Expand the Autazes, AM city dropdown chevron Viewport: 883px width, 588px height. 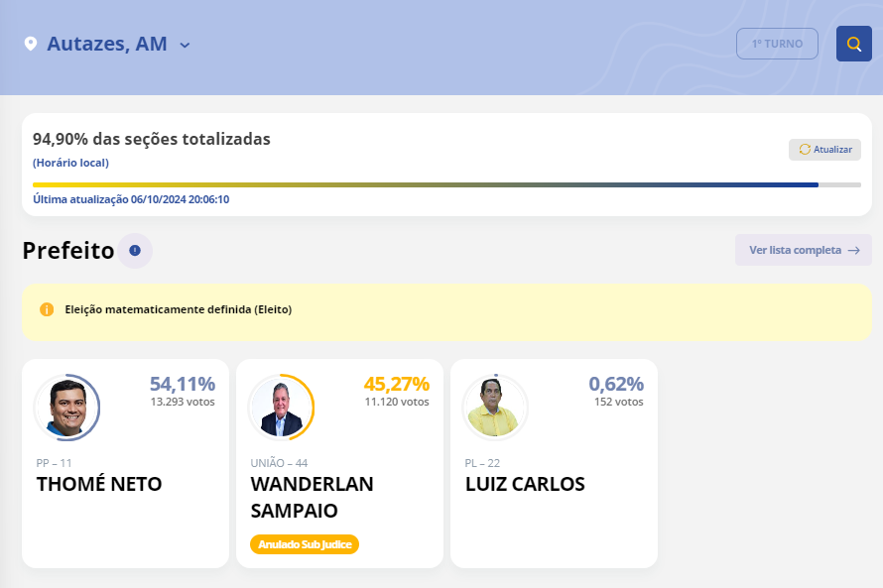point(185,45)
